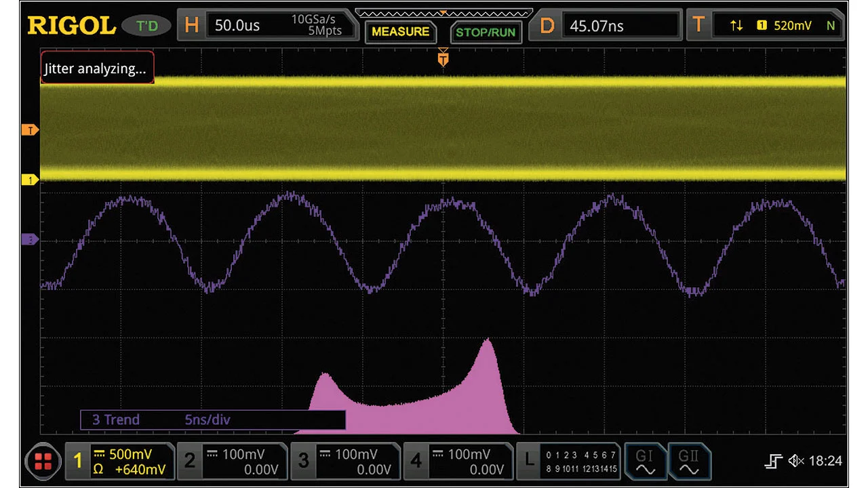Toggle channel 2 display
Image resolution: width=868 pixels, height=488 pixels.
click(x=232, y=462)
